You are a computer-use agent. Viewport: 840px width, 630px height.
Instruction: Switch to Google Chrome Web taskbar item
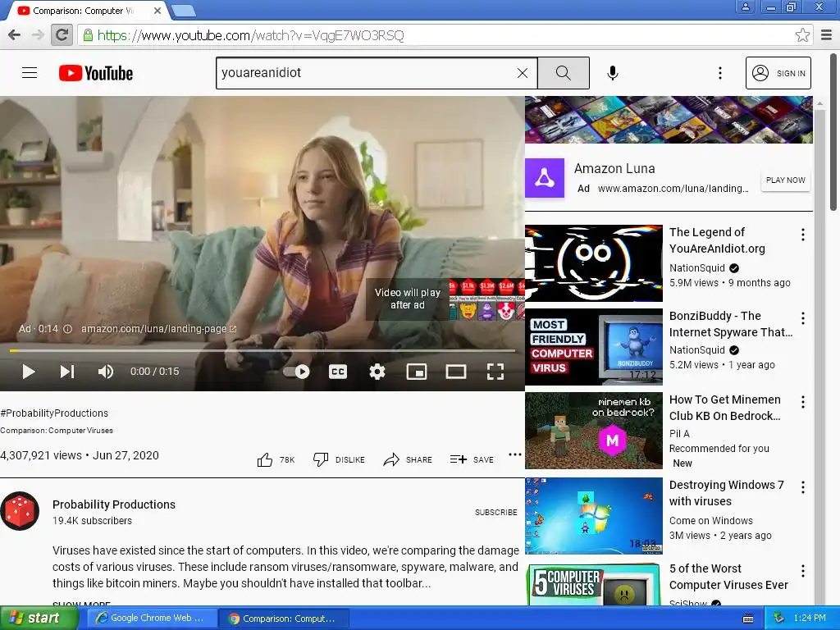152,619
